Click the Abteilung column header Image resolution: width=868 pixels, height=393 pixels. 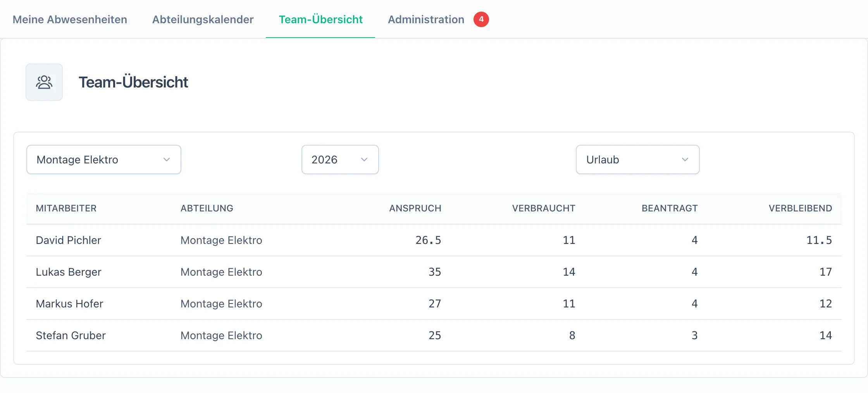(x=207, y=208)
